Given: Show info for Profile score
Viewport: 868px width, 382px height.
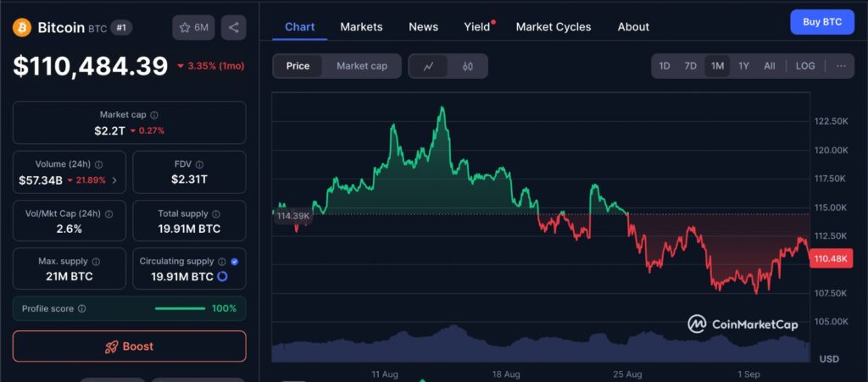Looking at the screenshot, I should click(x=82, y=308).
